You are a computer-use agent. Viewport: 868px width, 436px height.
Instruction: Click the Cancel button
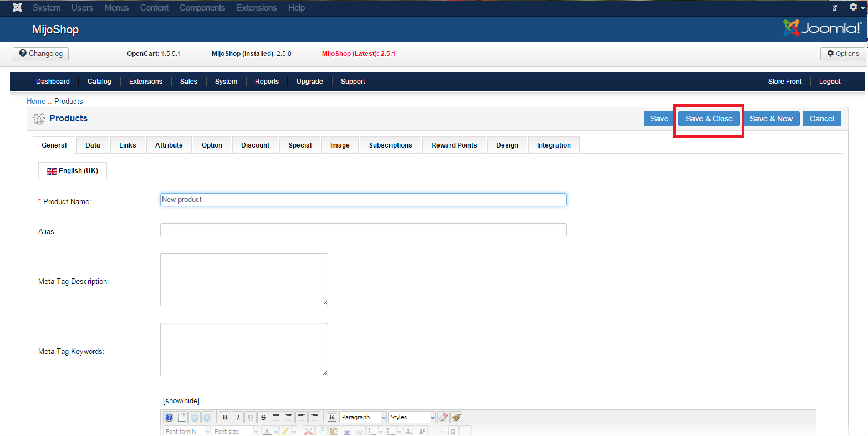click(x=822, y=119)
